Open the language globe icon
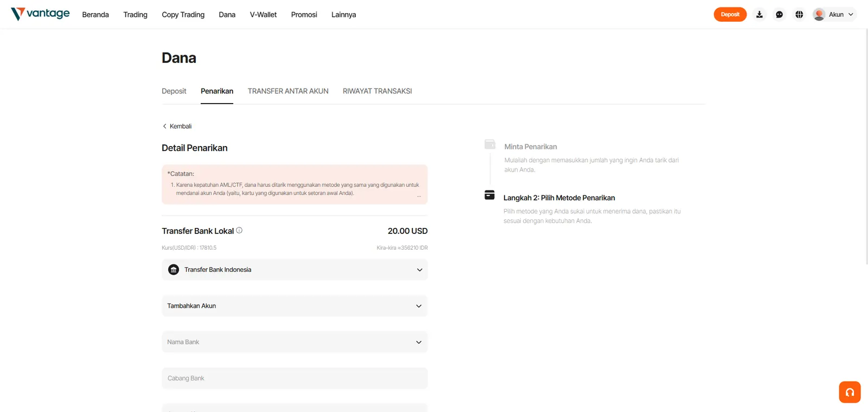 pyautogui.click(x=799, y=15)
